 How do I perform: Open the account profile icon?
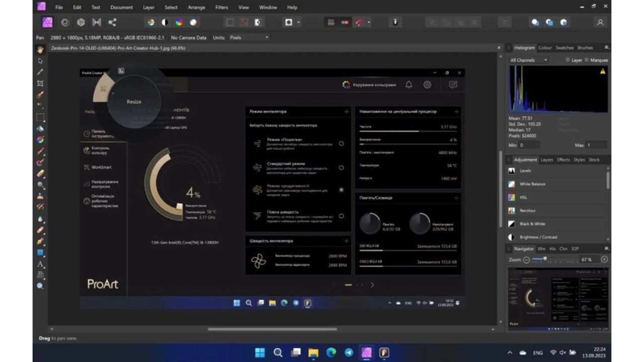pyautogui.click(x=600, y=22)
